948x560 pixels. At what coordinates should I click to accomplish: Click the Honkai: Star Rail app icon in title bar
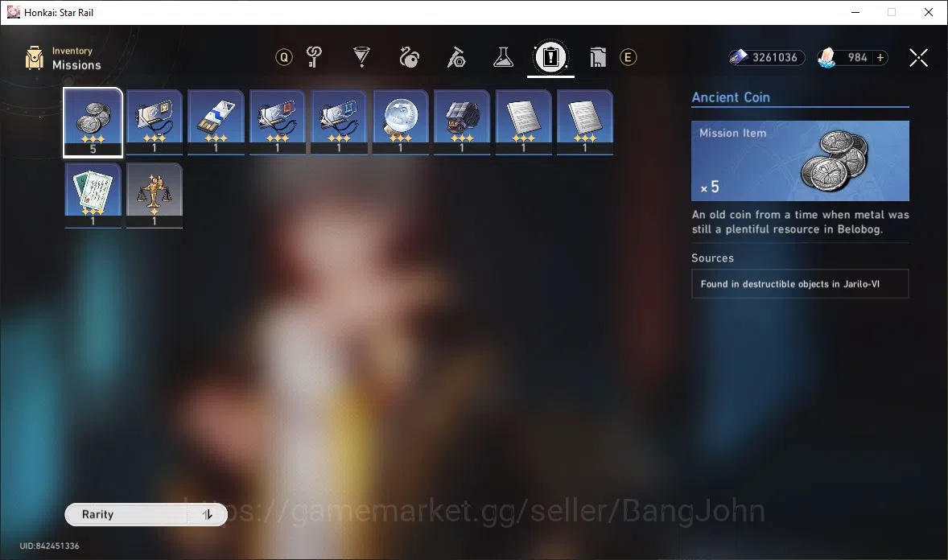point(14,12)
